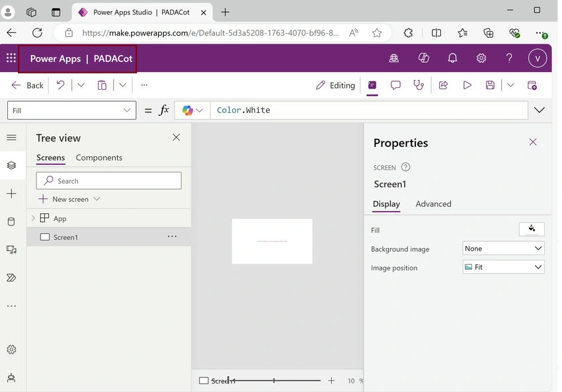Switch to the Components tab
This screenshot has height=392, width=562.
pyautogui.click(x=99, y=158)
